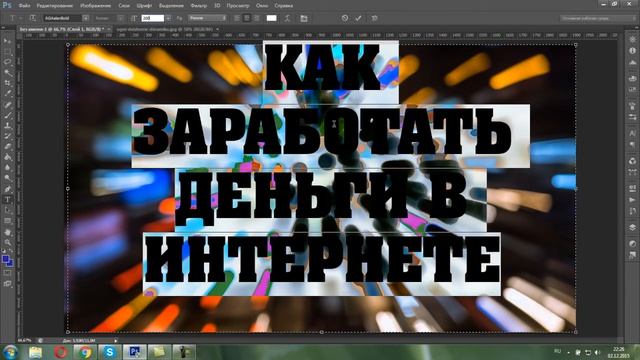Expand the font size dropdown arrow
This screenshot has width=640, height=360.
pos(168,18)
